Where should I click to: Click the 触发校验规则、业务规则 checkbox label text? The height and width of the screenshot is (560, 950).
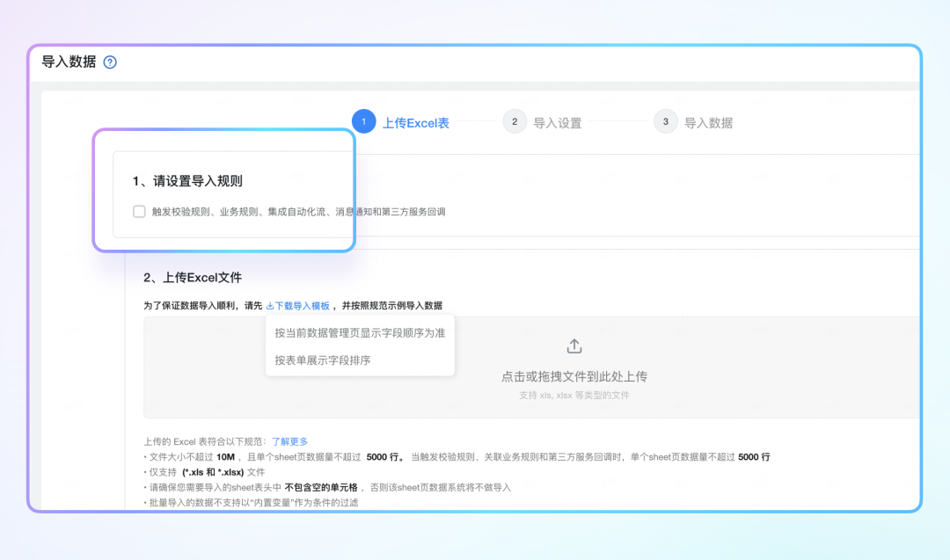tap(299, 212)
